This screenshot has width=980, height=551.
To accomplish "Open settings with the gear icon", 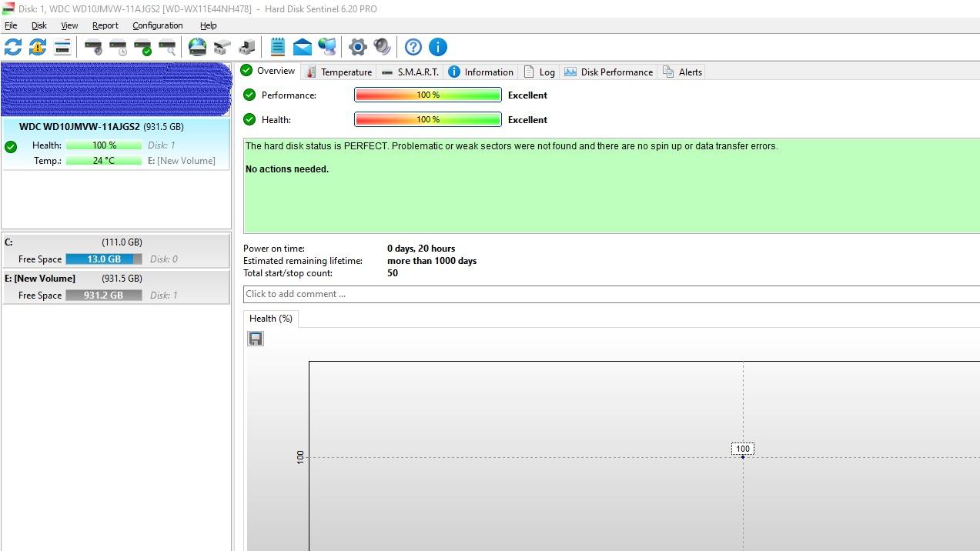I will click(x=357, y=47).
